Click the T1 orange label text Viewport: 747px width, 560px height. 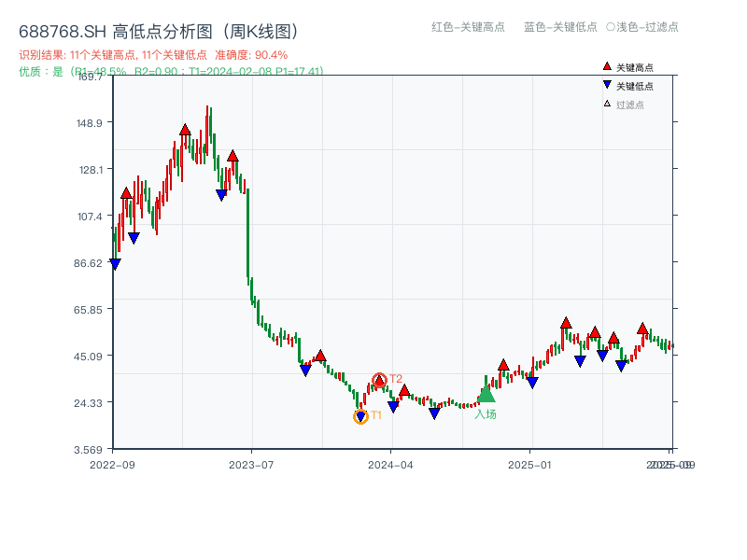tap(376, 415)
